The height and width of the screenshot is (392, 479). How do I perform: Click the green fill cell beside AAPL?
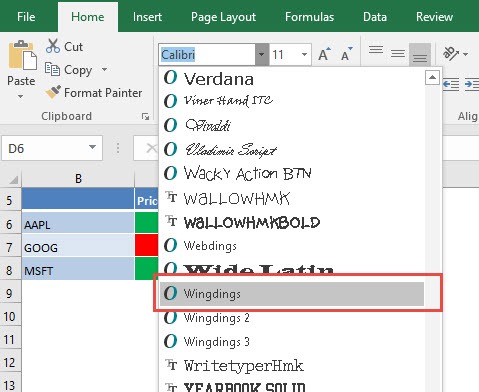tap(147, 223)
